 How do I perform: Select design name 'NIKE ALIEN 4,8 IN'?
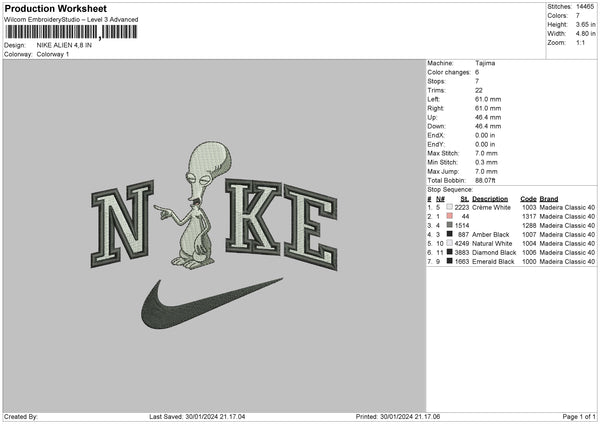point(64,45)
